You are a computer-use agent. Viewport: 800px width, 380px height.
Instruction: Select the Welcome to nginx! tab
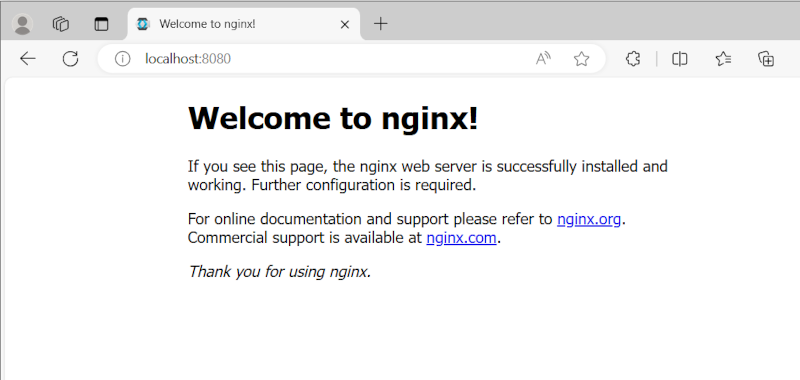pyautogui.click(x=243, y=24)
